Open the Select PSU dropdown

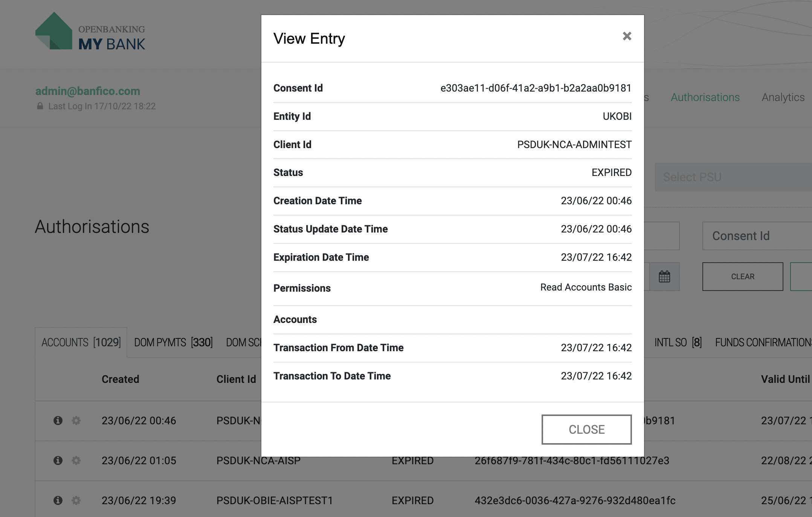click(733, 177)
